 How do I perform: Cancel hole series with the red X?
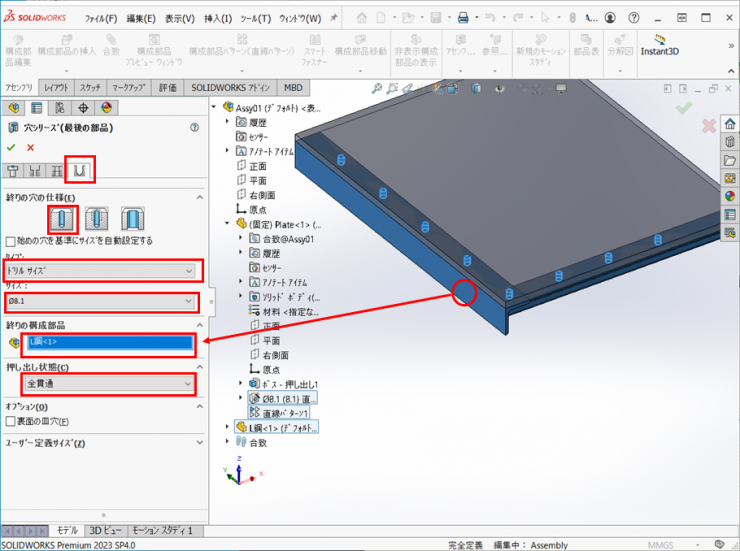[x=31, y=147]
